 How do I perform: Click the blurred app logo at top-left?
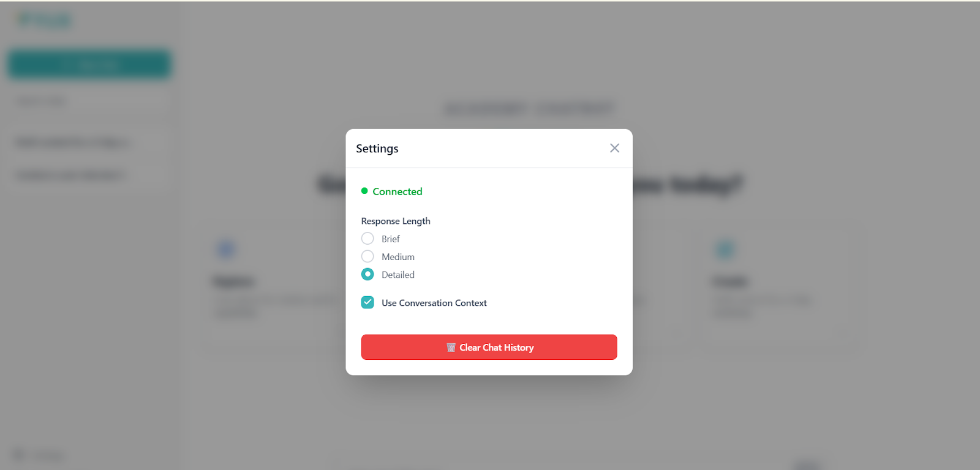coord(44,21)
